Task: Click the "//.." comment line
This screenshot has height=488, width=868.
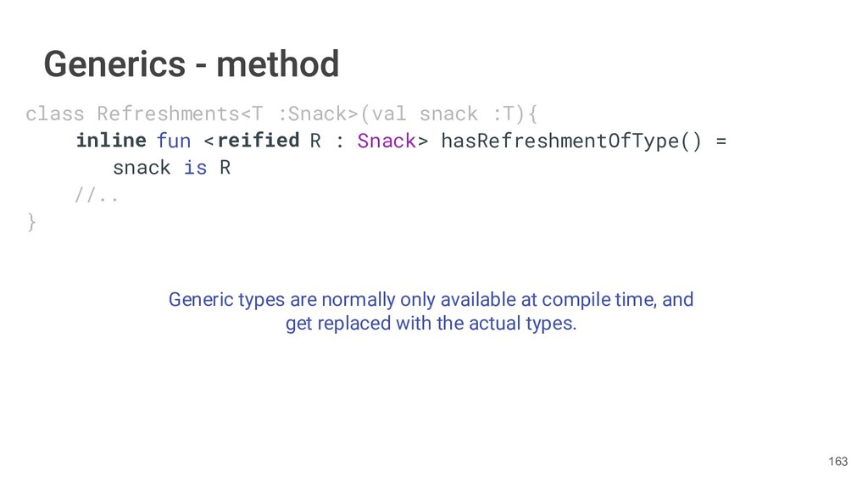Action: [x=97, y=196]
